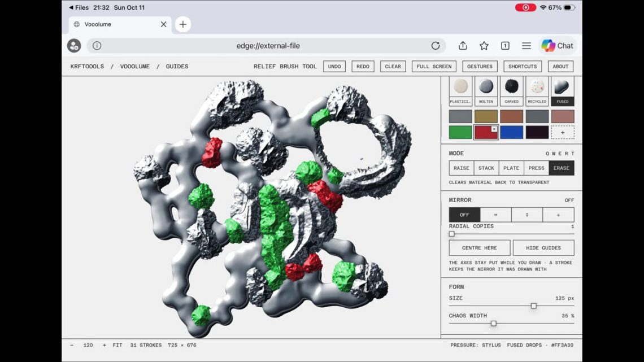Image resolution: width=644 pixels, height=362 pixels.
Task: Go to KRFTOOOLS breadcrumb
Action: click(x=87, y=67)
